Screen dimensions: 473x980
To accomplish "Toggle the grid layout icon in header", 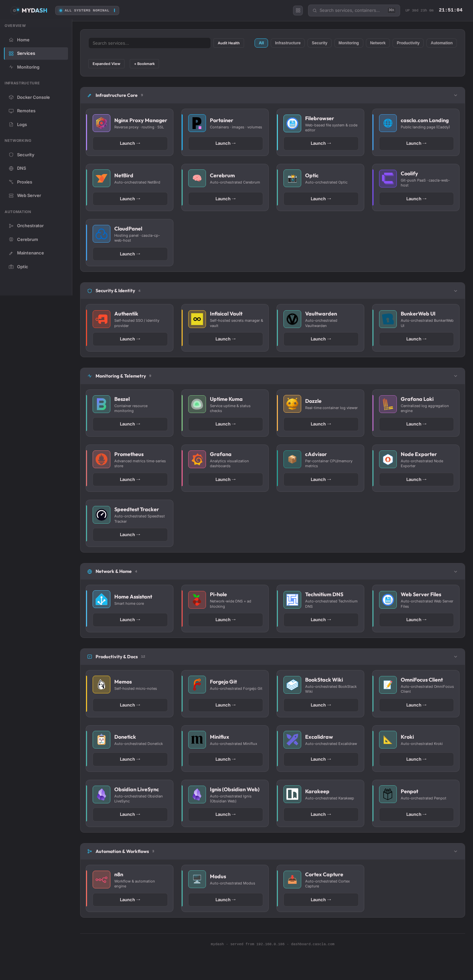I will [x=298, y=10].
